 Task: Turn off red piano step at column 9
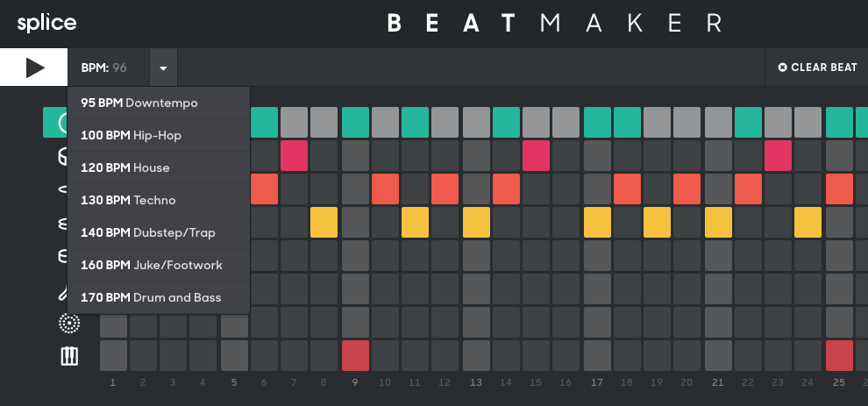355,356
